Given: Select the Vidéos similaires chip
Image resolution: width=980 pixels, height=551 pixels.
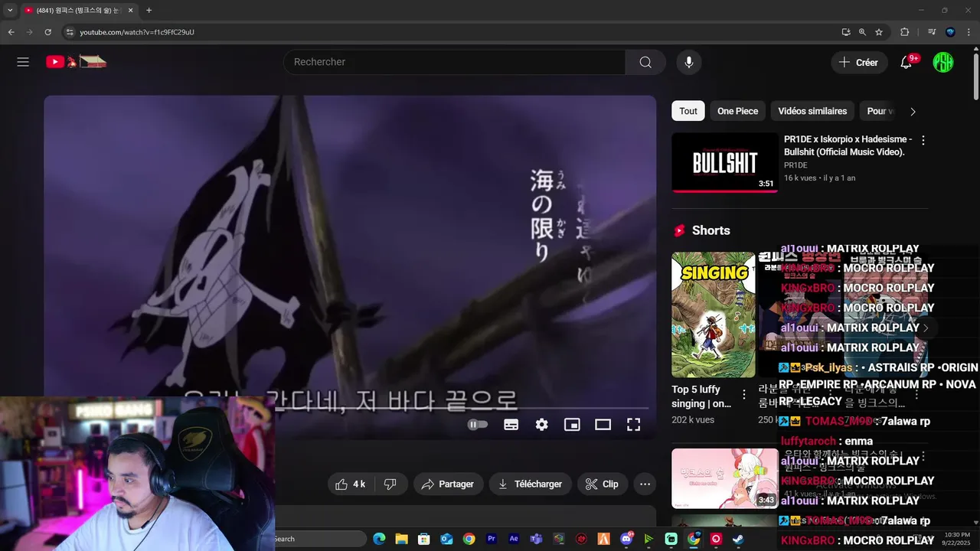Looking at the screenshot, I should 812,111.
